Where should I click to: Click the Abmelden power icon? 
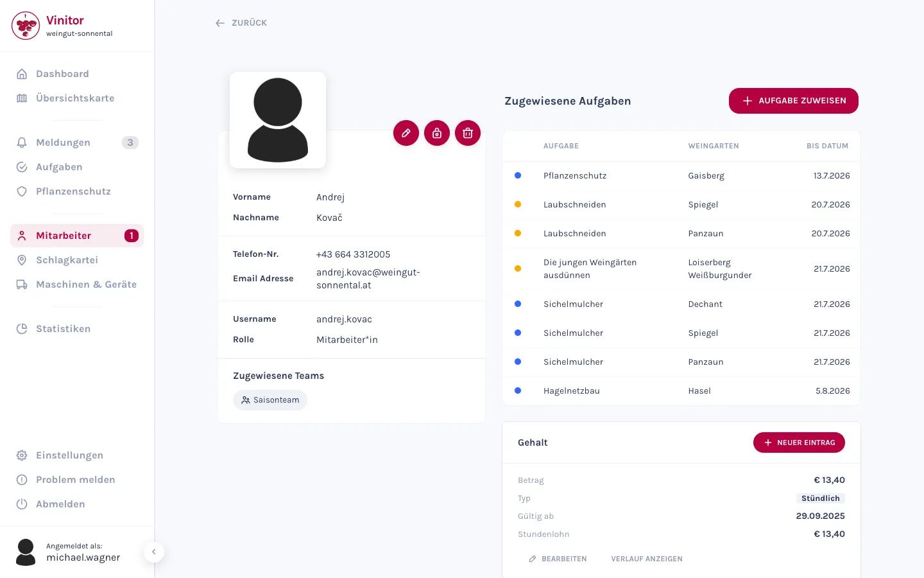pos(22,504)
